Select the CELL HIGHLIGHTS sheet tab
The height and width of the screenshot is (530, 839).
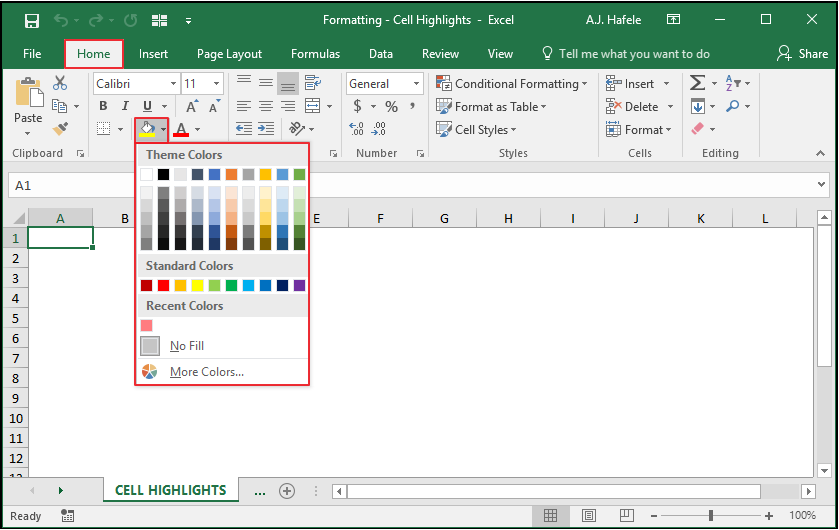click(171, 490)
